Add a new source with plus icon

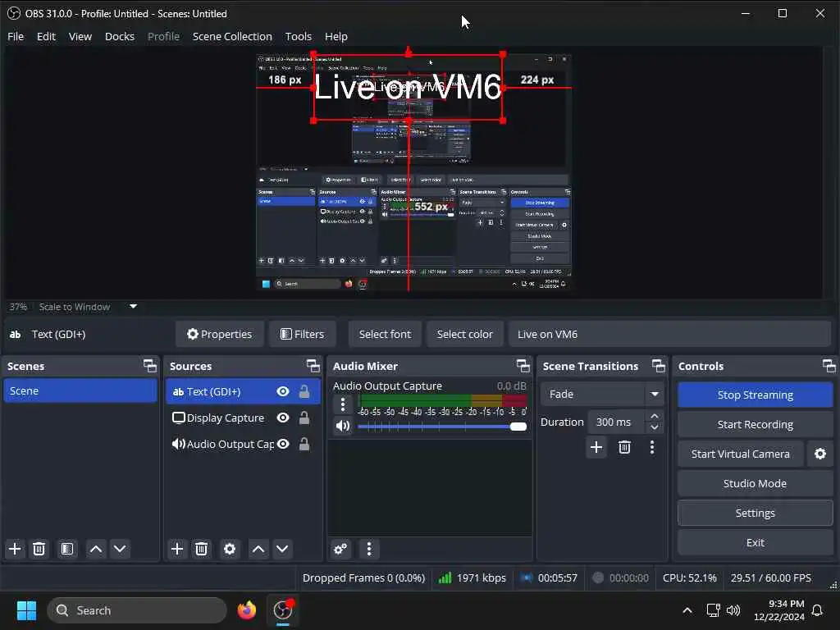coord(177,549)
